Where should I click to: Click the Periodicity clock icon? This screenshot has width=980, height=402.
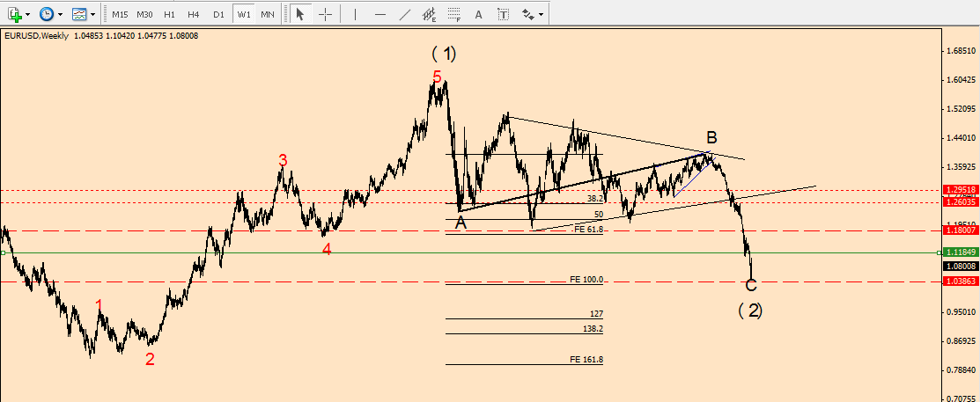(x=47, y=14)
